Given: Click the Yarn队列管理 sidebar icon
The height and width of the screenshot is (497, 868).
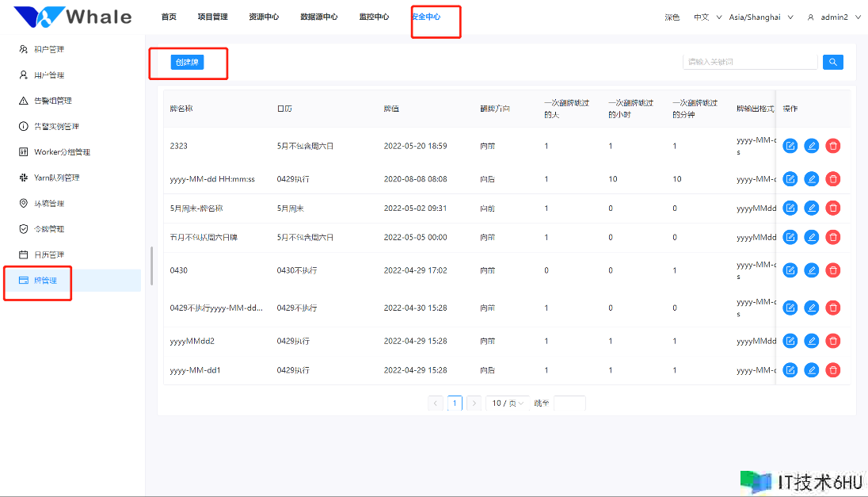Looking at the screenshot, I should [24, 178].
